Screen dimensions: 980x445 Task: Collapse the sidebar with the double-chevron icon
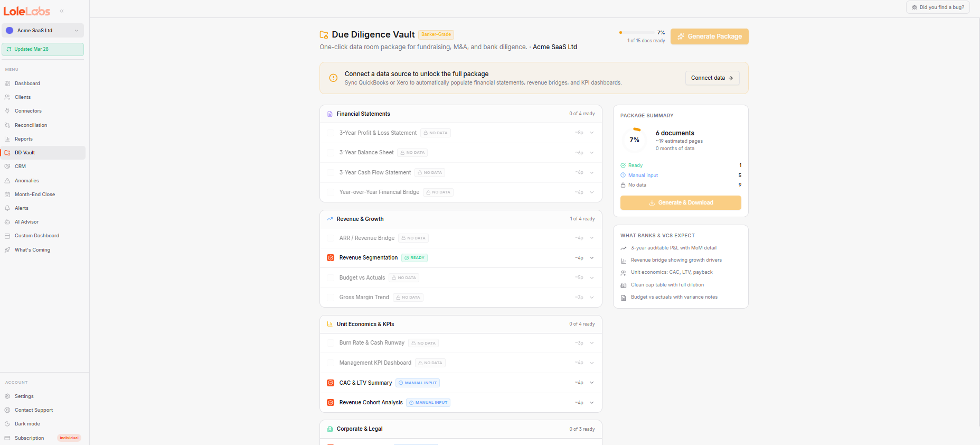[62, 11]
